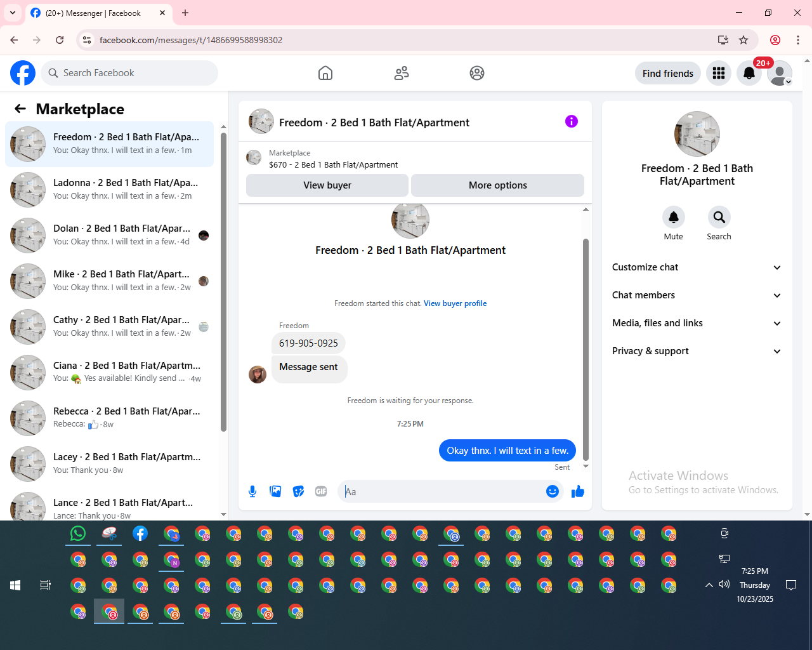This screenshot has height=650, width=812.
Task: Open a new browser tab
Action: point(185,13)
